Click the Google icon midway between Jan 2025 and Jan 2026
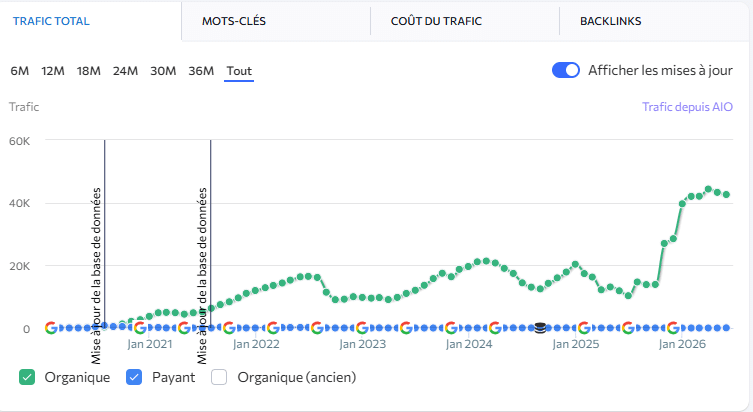The height and width of the screenshot is (412, 753). pyautogui.click(x=628, y=328)
